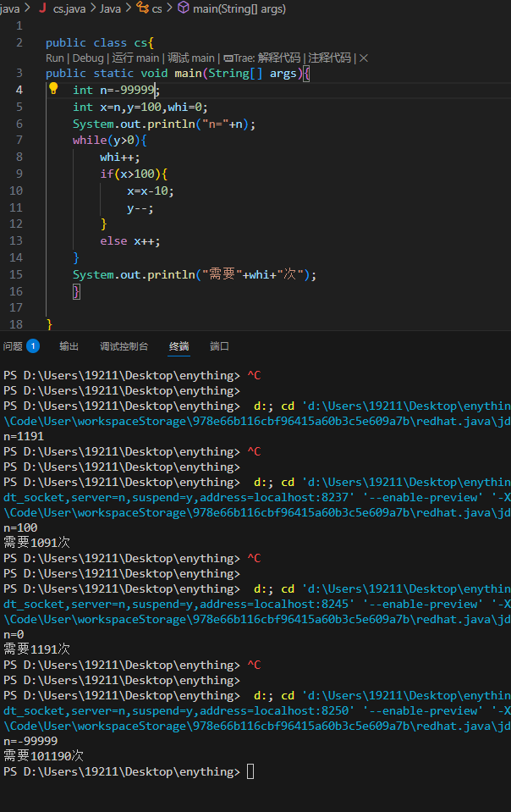Click the 'else x++;' statement
The image size is (511, 812).
point(130,240)
